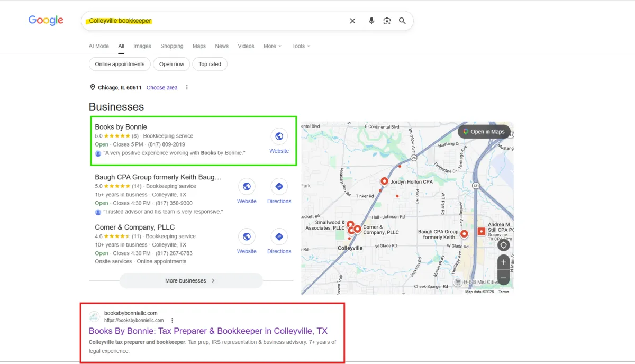The width and height of the screenshot is (635, 364).
Task: Click the magnifier search icon
Action: tap(402, 21)
